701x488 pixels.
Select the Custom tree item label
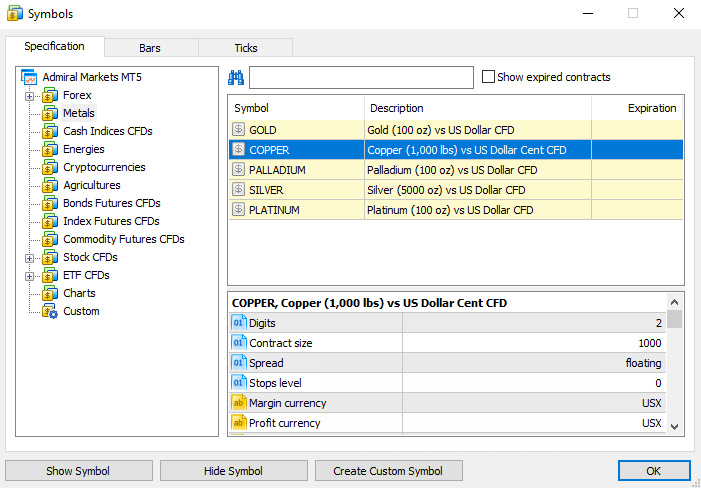pos(81,311)
